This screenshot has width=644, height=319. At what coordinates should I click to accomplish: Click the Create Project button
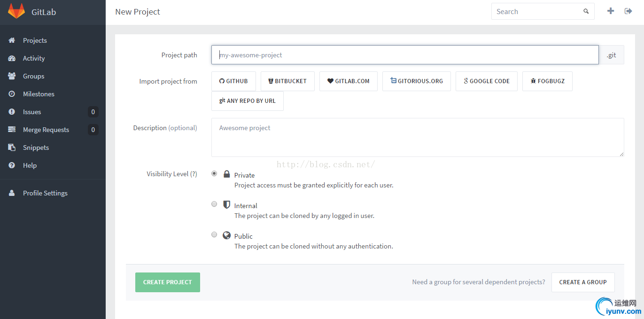point(168,282)
